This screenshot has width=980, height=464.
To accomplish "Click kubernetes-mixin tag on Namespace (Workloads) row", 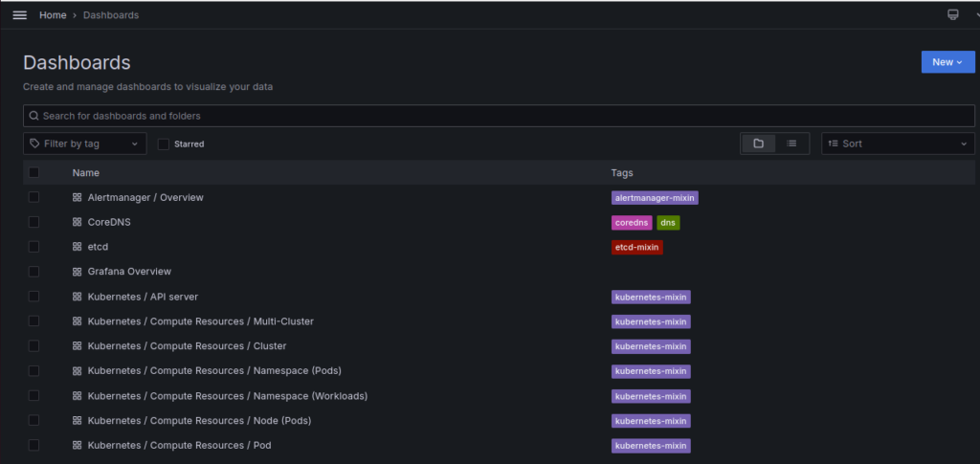I will (651, 397).
